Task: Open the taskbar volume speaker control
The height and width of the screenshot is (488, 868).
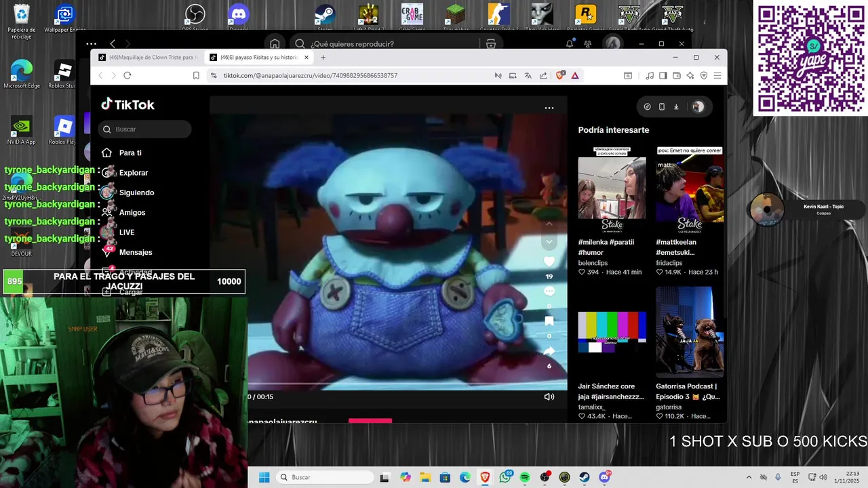Action: point(824,477)
